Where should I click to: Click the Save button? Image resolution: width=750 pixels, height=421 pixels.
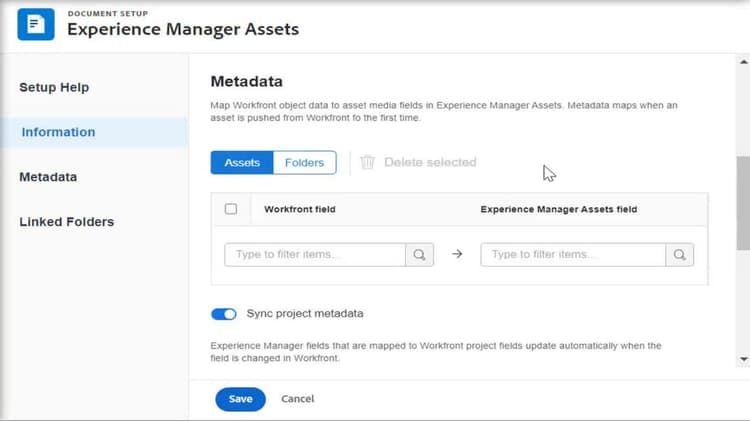point(240,399)
